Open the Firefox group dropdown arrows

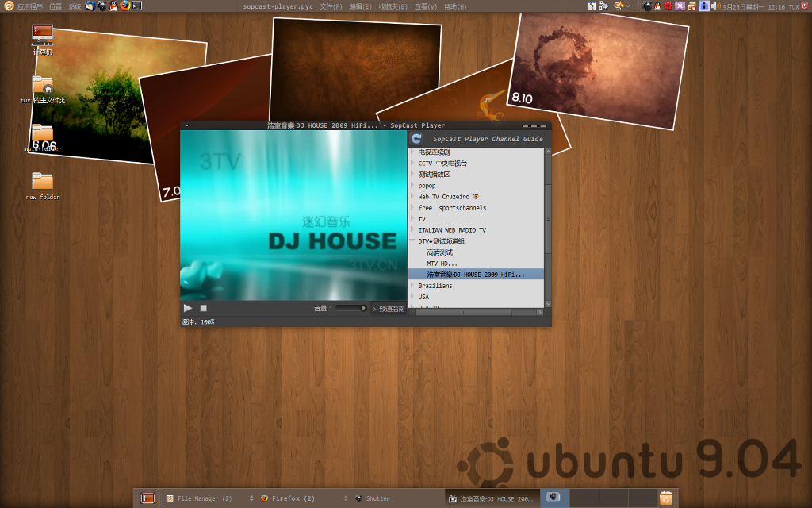point(346,498)
